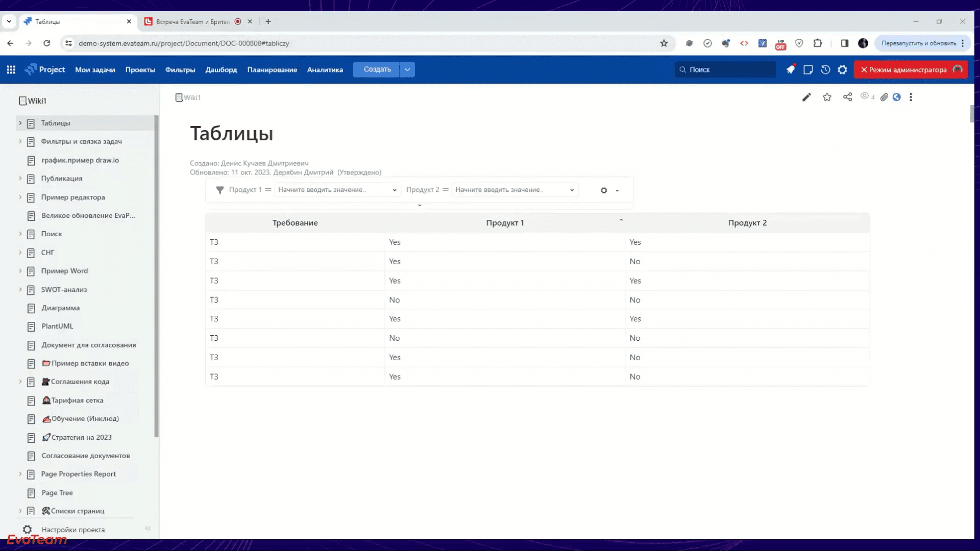Expand the Таблицы tree item
980x551 pixels.
tap(20, 123)
